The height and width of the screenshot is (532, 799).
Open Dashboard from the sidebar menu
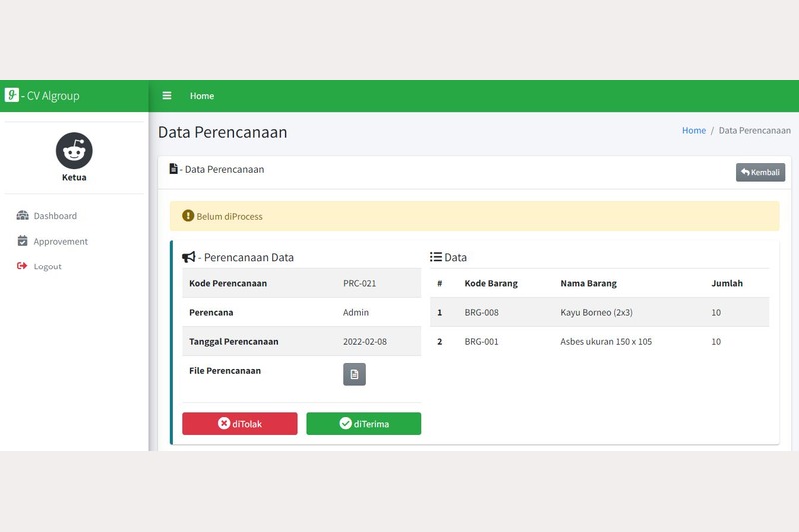(x=55, y=216)
